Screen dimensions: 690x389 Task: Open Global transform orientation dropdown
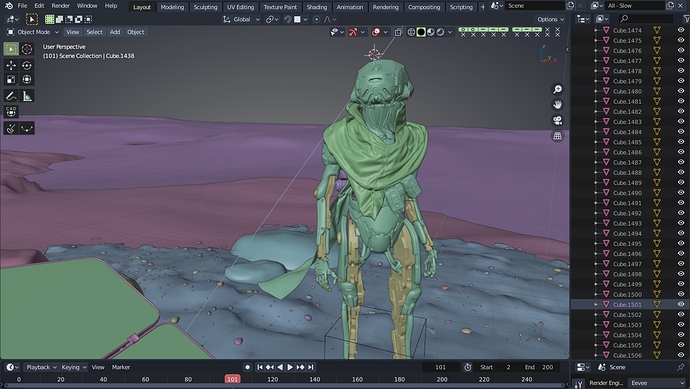(242, 19)
